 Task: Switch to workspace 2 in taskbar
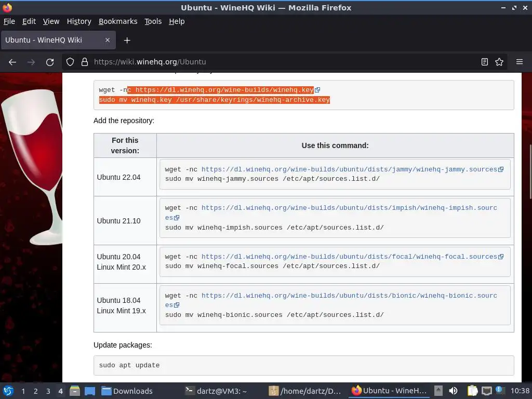(x=36, y=391)
